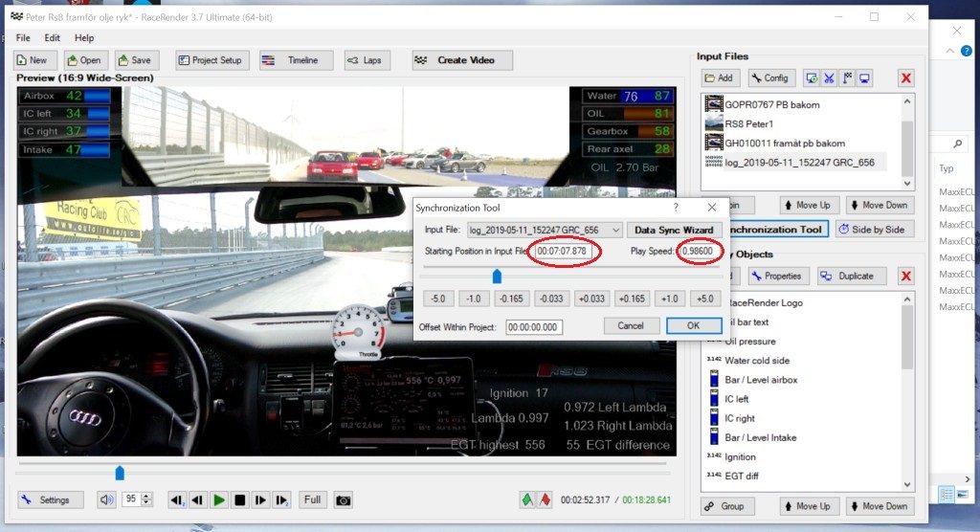
Task: Click the monitor icon in Input Files toolbar
Action: click(x=864, y=78)
